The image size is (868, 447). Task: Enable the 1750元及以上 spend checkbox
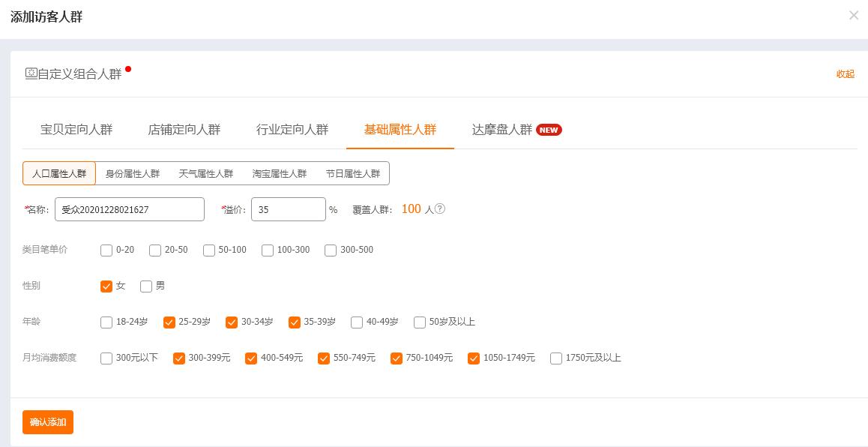point(555,358)
